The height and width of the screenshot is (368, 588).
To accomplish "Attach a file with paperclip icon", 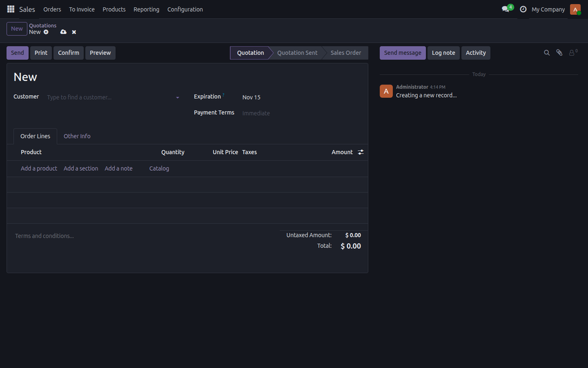I will pos(559,53).
